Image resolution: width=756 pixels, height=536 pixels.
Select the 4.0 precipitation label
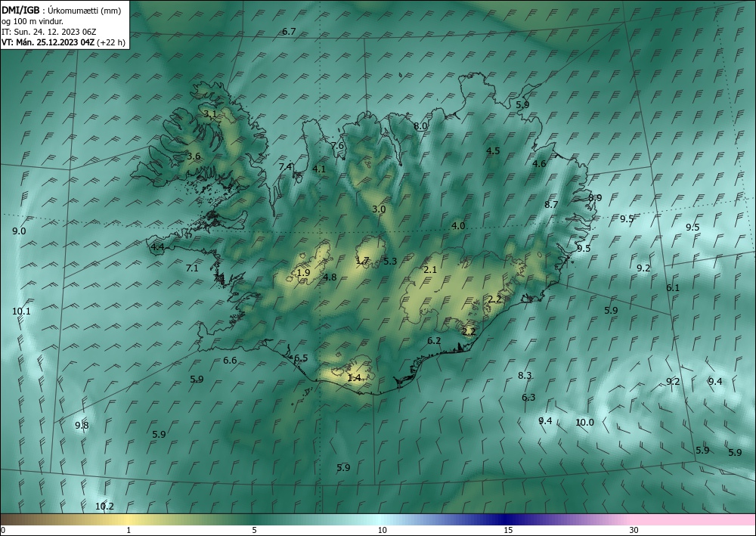458,225
